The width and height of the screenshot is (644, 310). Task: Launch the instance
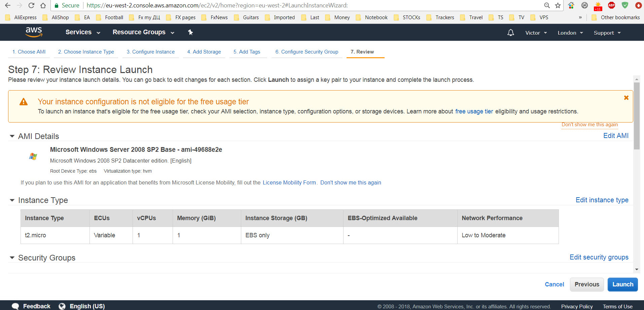pos(622,284)
